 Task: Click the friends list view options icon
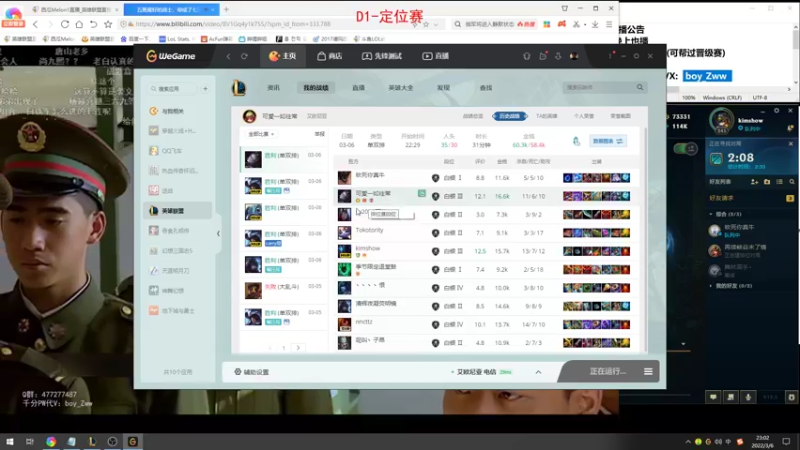[x=779, y=182]
